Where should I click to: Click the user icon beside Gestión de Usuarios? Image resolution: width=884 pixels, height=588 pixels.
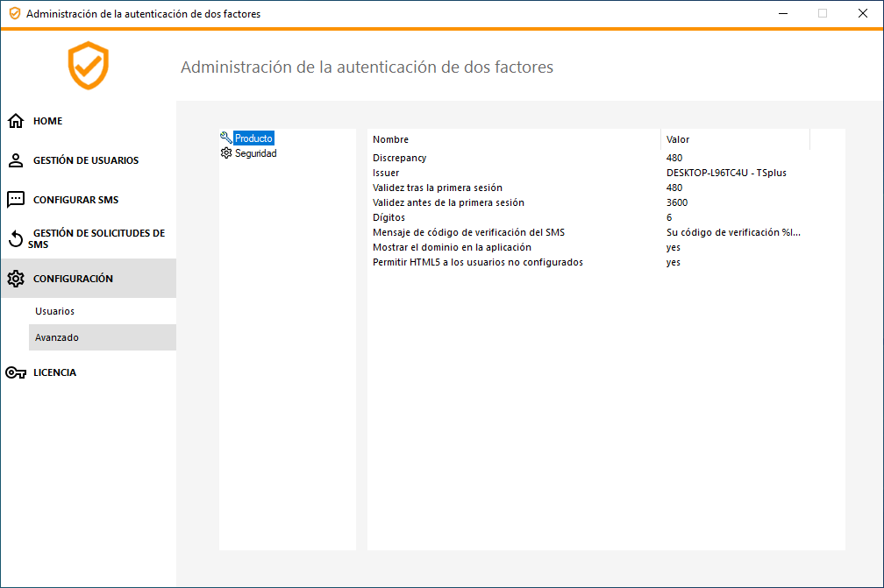click(16, 160)
